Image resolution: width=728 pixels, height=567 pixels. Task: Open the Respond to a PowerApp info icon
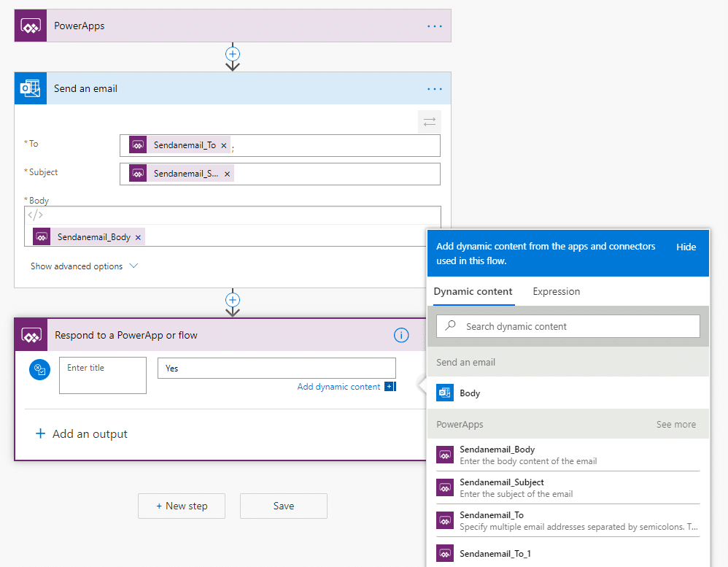(x=401, y=335)
